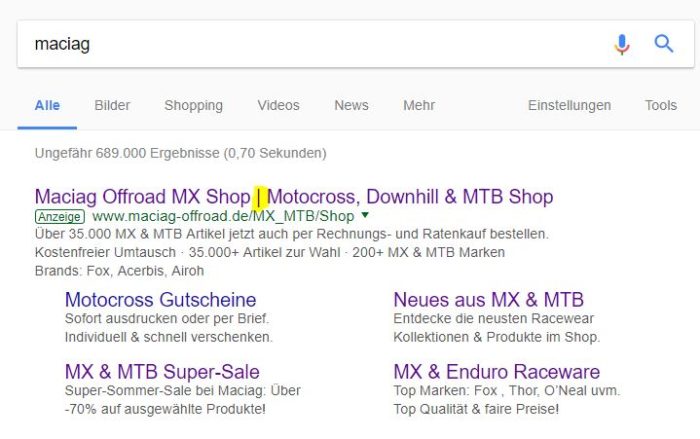Click the Entdecke die neusten Racewear text
This screenshot has height=439, width=700.
(493, 319)
